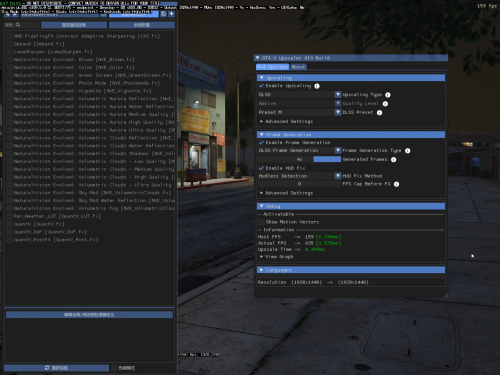Switch to the About tab
Image resolution: width=500 pixels, height=375 pixels.
pyautogui.click(x=298, y=67)
